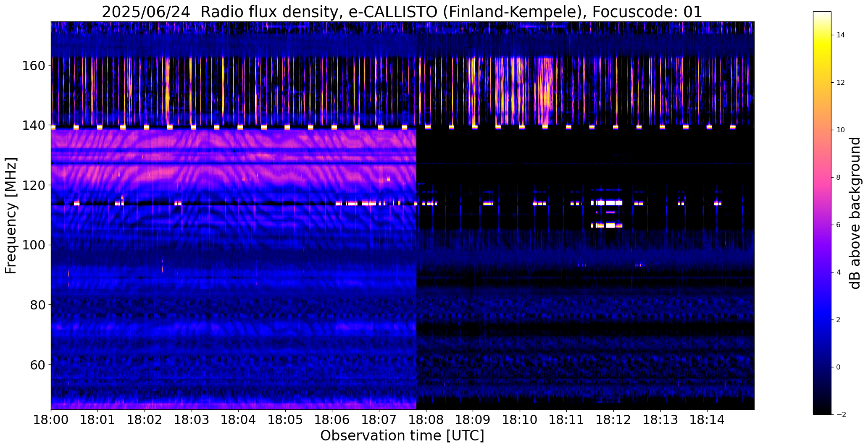Click the colorbar tick label 0
The width and height of the screenshot is (868, 448).
pos(839,367)
